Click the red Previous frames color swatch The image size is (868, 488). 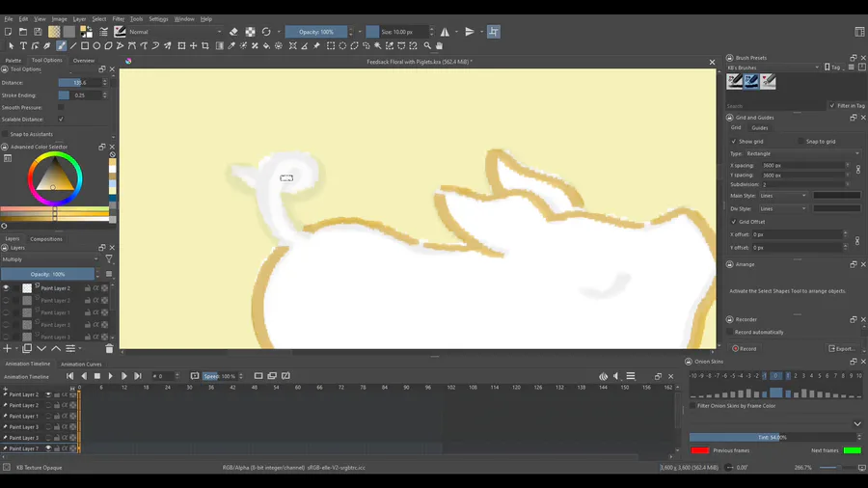pyautogui.click(x=700, y=450)
